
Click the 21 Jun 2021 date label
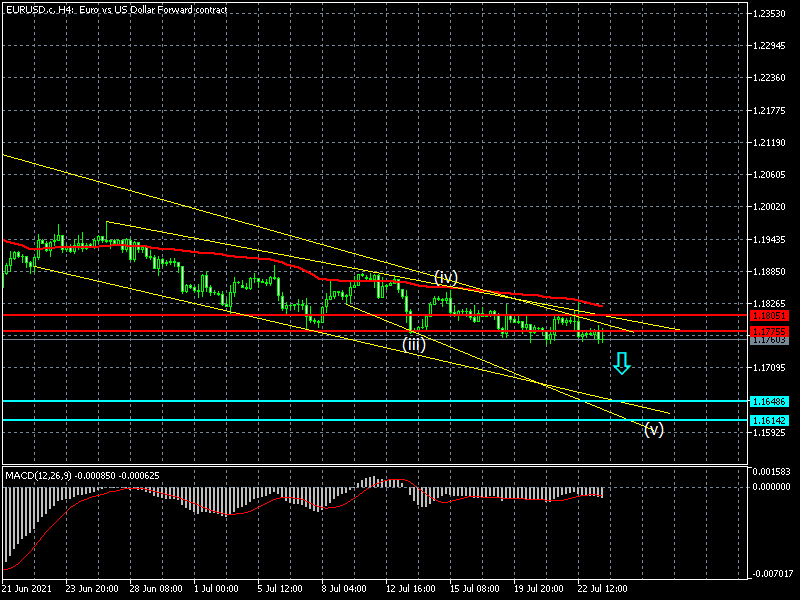(27, 589)
